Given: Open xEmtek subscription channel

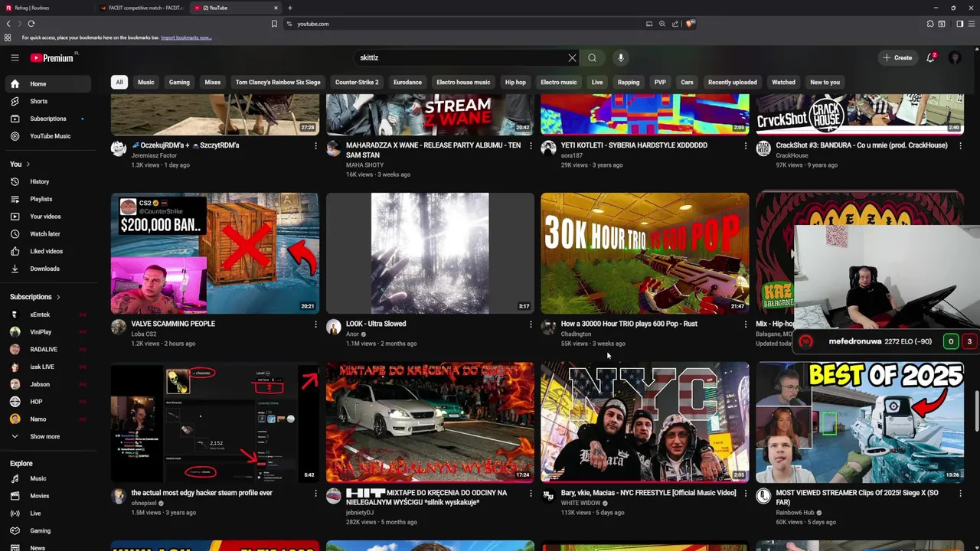Looking at the screenshot, I should pos(48,315).
